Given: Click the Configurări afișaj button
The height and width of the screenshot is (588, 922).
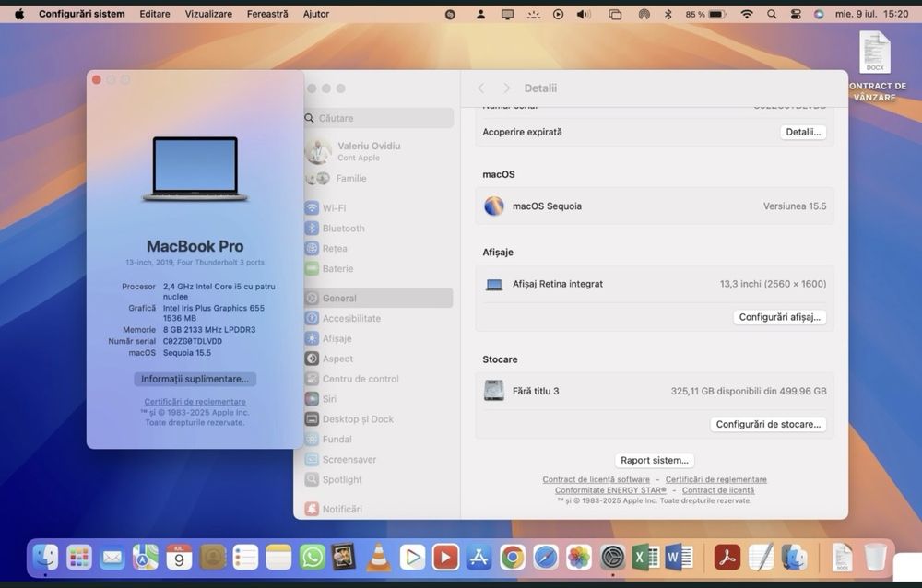Looking at the screenshot, I should pos(779,317).
